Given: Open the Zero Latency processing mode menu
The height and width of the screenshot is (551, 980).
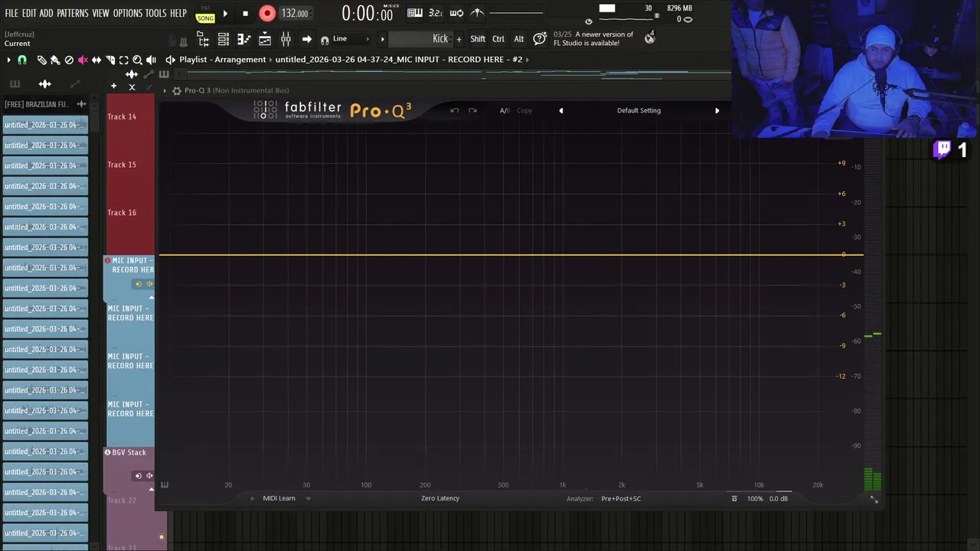Looking at the screenshot, I should [x=440, y=498].
